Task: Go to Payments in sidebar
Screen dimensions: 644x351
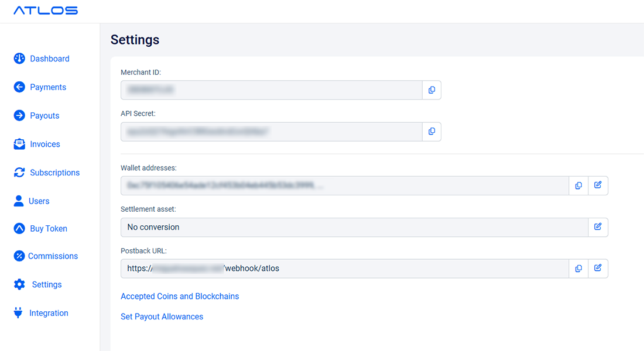Action: point(47,87)
